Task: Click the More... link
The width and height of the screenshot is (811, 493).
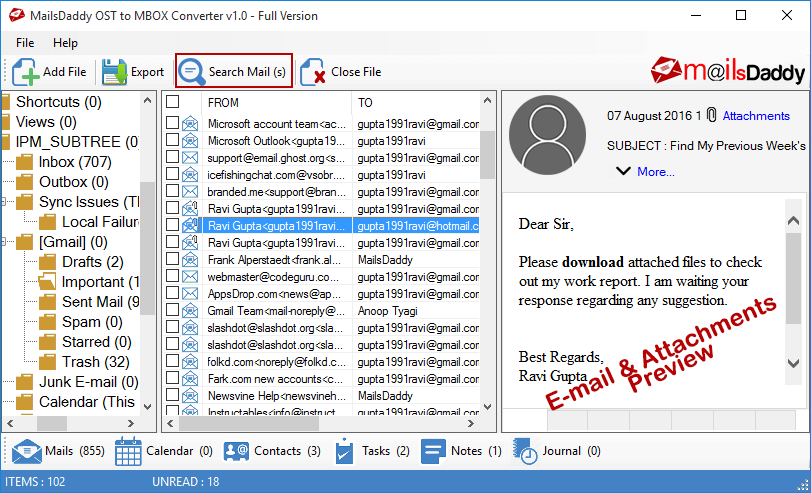Action: 655,172
